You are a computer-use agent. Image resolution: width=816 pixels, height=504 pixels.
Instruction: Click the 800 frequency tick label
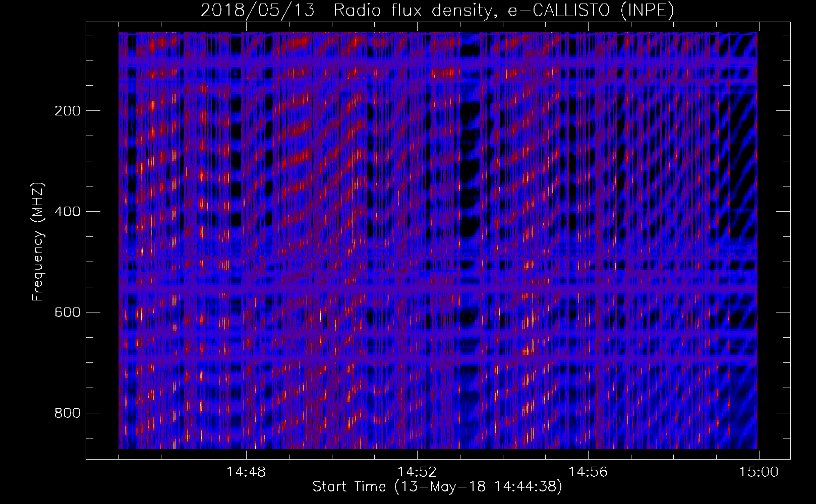pyautogui.click(x=67, y=413)
